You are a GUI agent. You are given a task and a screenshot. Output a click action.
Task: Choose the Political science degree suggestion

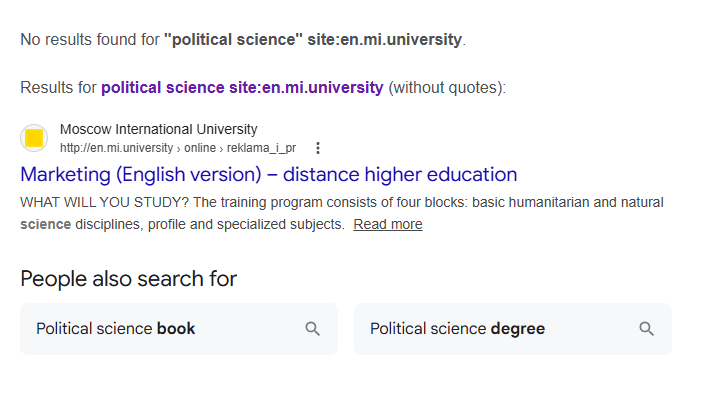[457, 329]
